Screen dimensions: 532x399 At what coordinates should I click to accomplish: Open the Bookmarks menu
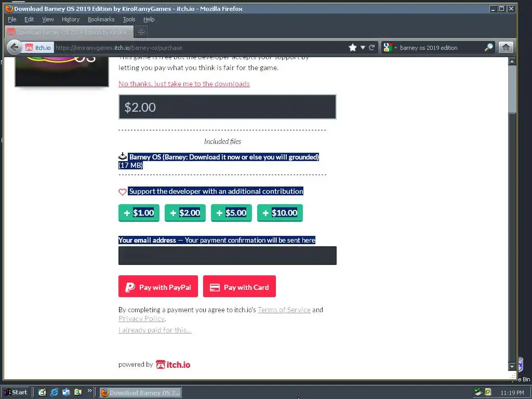(x=101, y=19)
